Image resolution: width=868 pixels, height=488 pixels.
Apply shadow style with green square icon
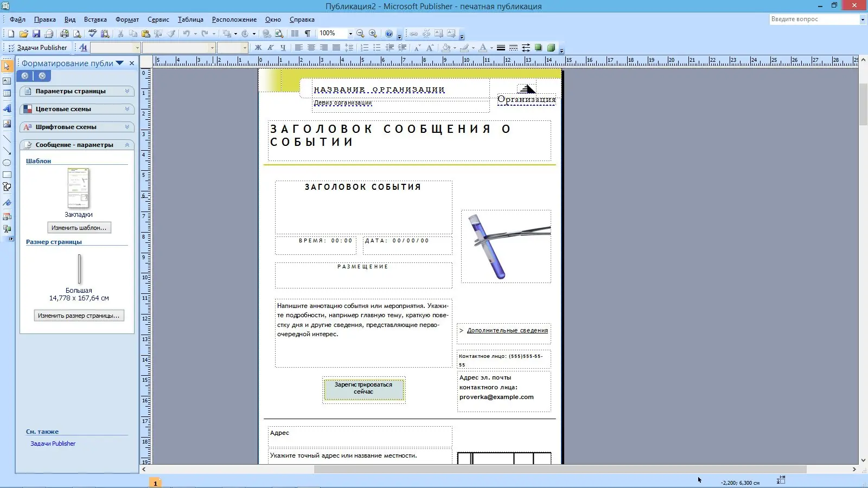(538, 48)
